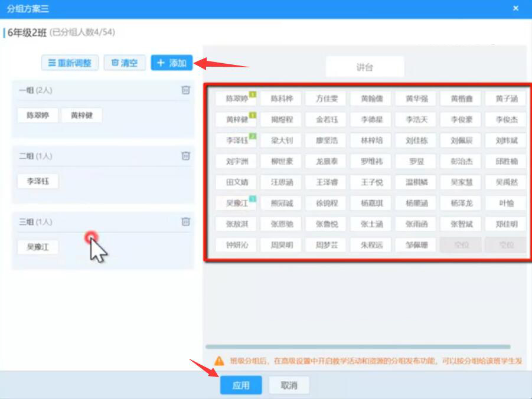
Task: Select seat 彭治杰 in the seating chart
Action: pyautogui.click(x=461, y=162)
